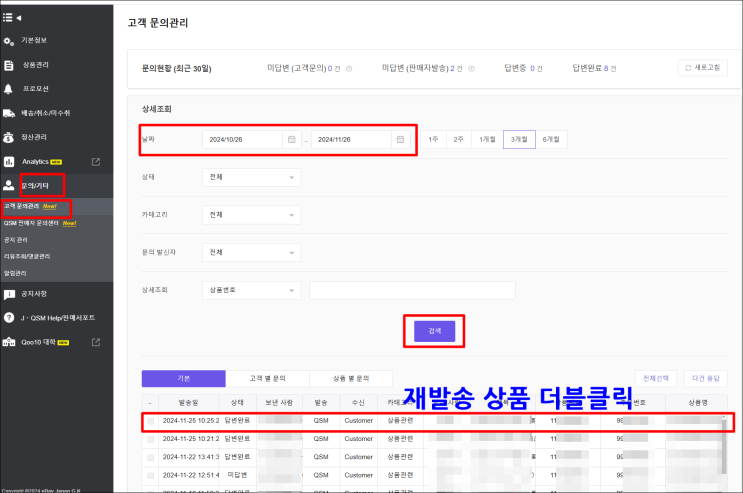The width and height of the screenshot is (743, 493).
Task: Click the Analytics bar chart icon
Action: [9, 162]
